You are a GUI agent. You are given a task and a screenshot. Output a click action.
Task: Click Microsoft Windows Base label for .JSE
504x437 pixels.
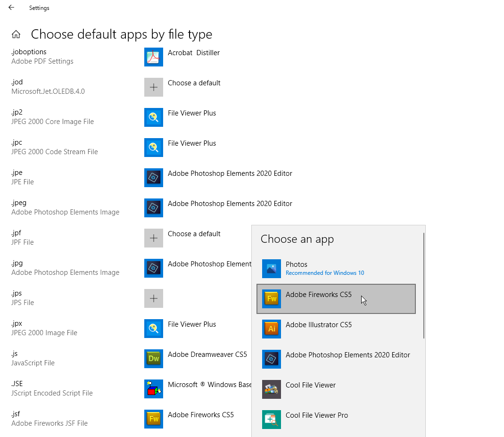point(210,385)
